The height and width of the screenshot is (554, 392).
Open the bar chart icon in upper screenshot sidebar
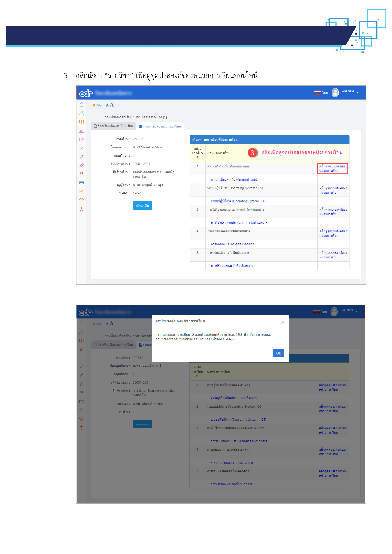81,130
